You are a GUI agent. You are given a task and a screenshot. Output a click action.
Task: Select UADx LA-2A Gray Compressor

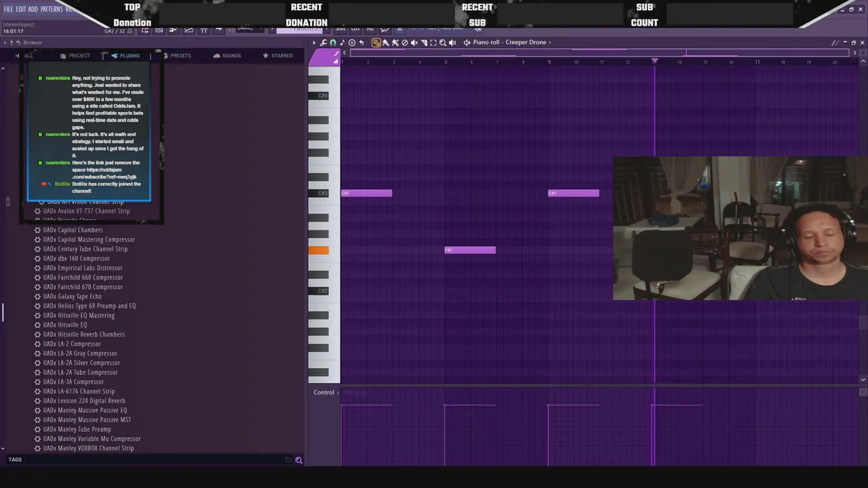click(80, 353)
